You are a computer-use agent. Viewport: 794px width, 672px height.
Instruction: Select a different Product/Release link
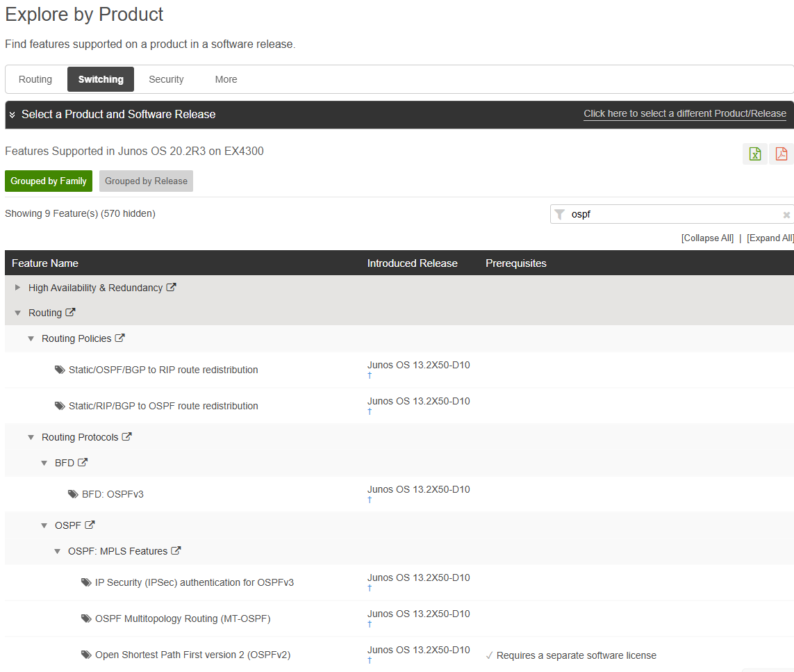pyautogui.click(x=684, y=114)
